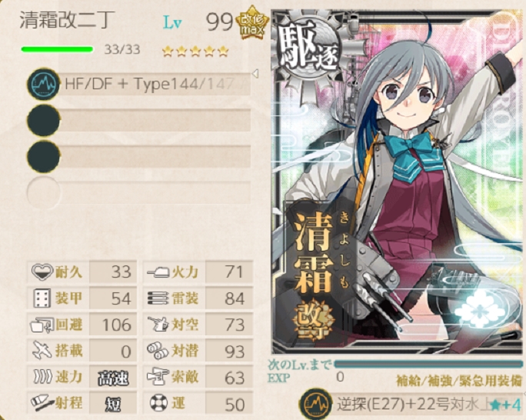Click the radar icon on the reinforcement expansion slot
This screenshot has width=526, height=420.
click(x=315, y=405)
